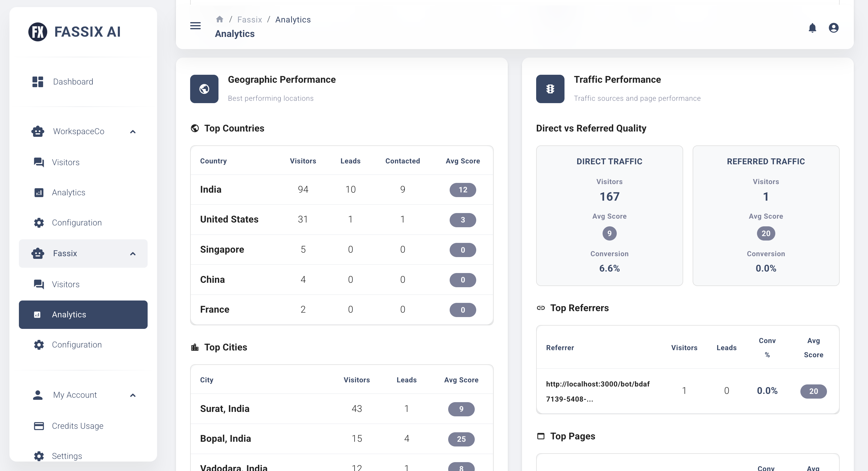Screen dimensions: 868x471
Task: Click the Traffic Performance traffic-light icon
Action: pyautogui.click(x=550, y=89)
